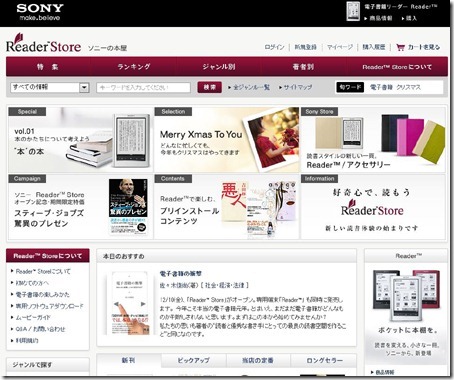
Task: Click the 購入 link in the top bar
Action: 411,18
